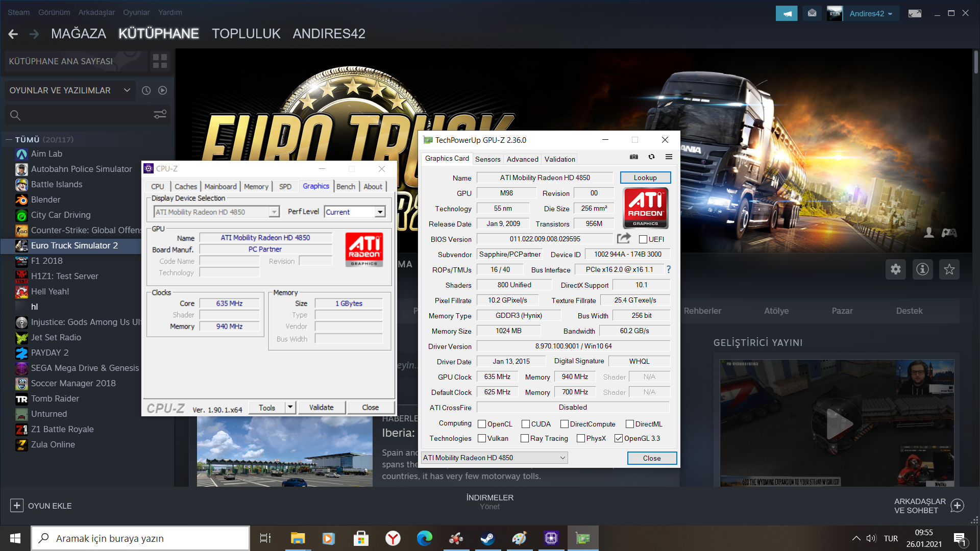Click the ATI Radeon logo in GPU-Z
Viewport: 980px width, 551px height.
click(x=645, y=208)
